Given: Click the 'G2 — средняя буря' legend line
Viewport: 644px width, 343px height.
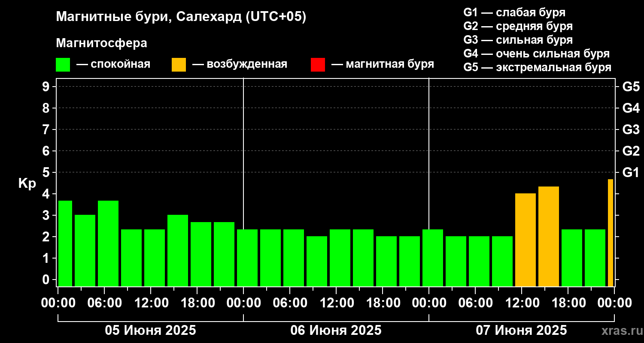Looking at the screenshot, I should tap(518, 26).
